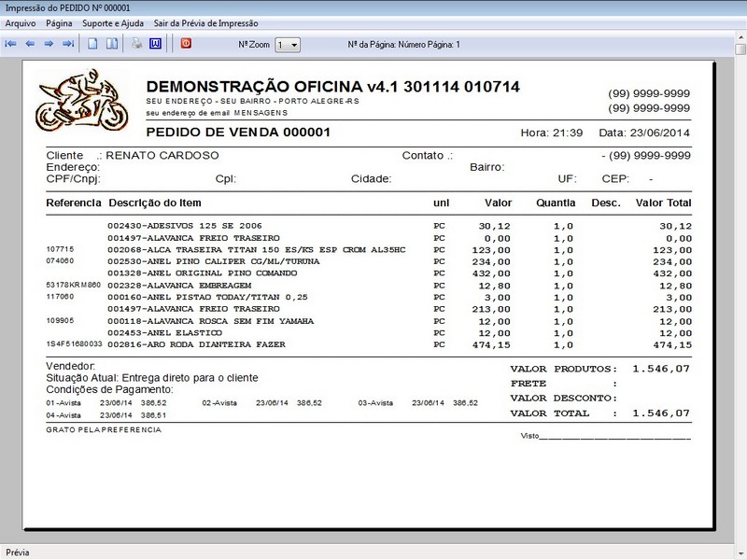Click reference code 109905
The height and width of the screenshot is (560, 747).
pyautogui.click(x=60, y=320)
